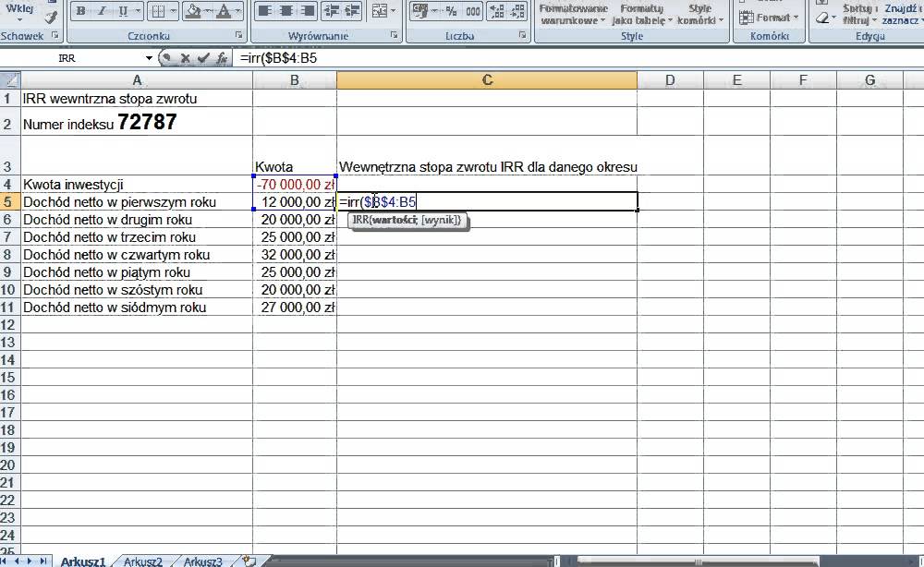Screen dimensions: 924x567
Task: Go to first sheet navigation arrow
Action: [5, 561]
